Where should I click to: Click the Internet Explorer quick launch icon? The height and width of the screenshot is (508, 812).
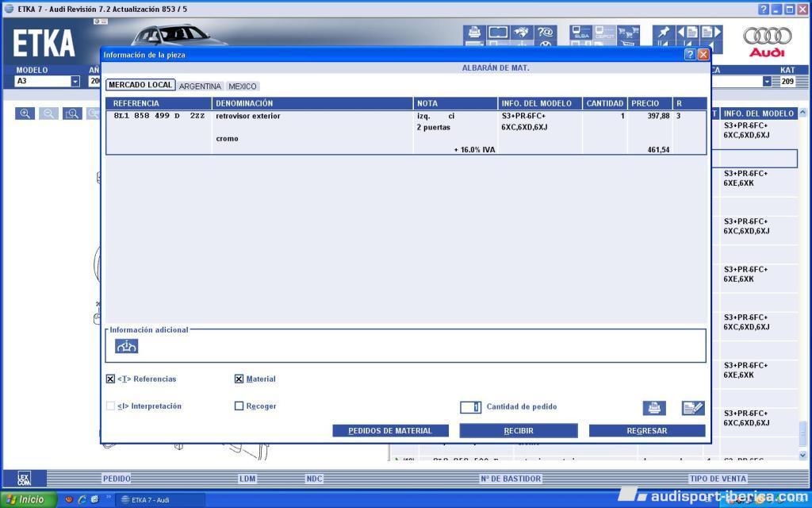tap(82, 500)
